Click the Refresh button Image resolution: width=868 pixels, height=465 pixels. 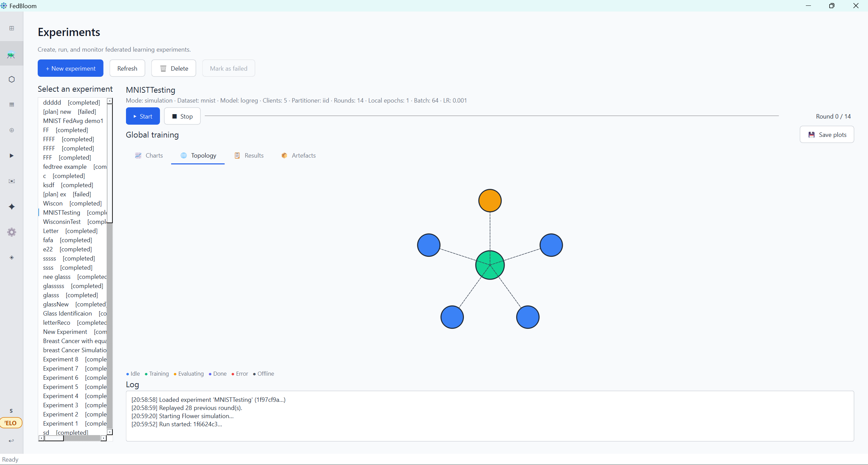[127, 68]
